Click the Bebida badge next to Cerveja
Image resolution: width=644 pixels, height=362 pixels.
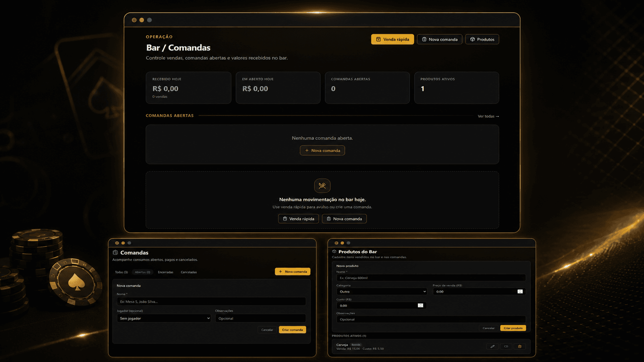[x=356, y=345]
